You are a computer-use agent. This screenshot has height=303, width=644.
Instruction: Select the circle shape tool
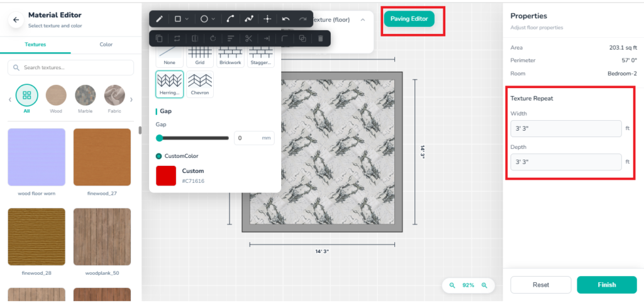click(x=204, y=19)
